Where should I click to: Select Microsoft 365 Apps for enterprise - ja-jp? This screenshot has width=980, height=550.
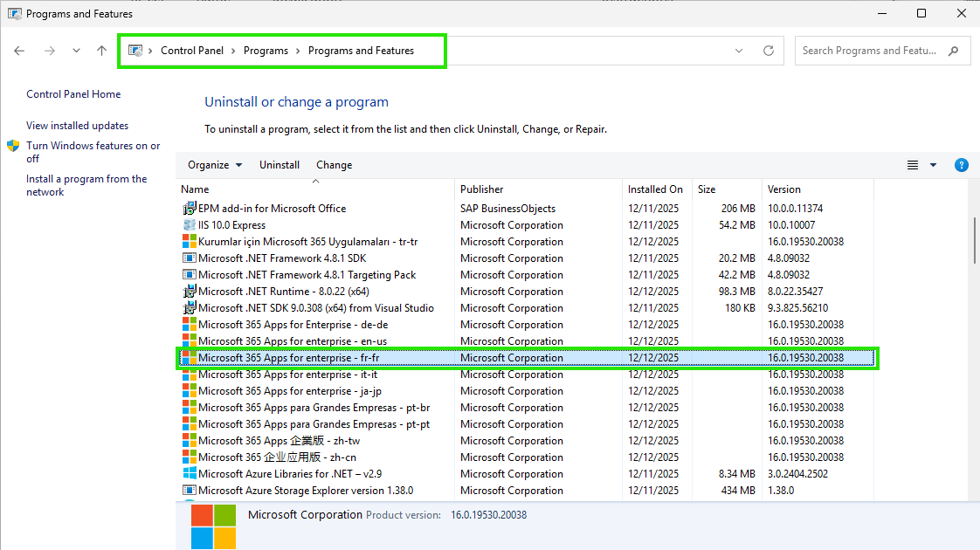pyautogui.click(x=525, y=391)
